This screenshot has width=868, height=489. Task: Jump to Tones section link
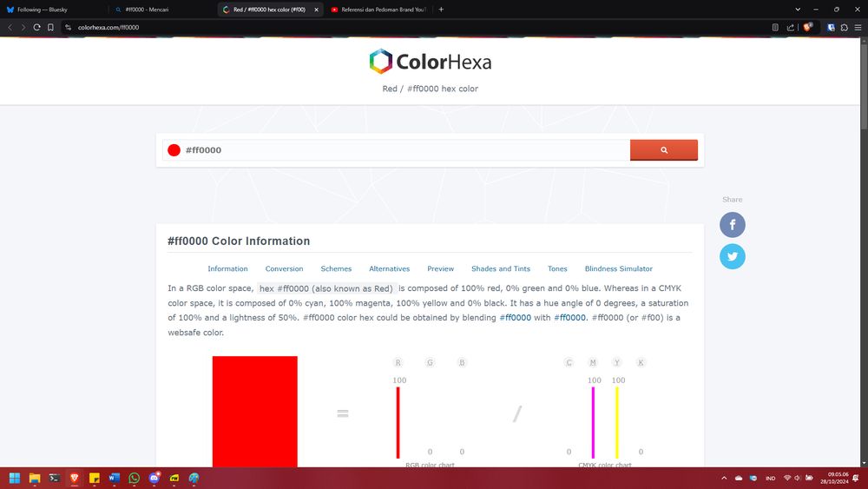[x=557, y=268]
